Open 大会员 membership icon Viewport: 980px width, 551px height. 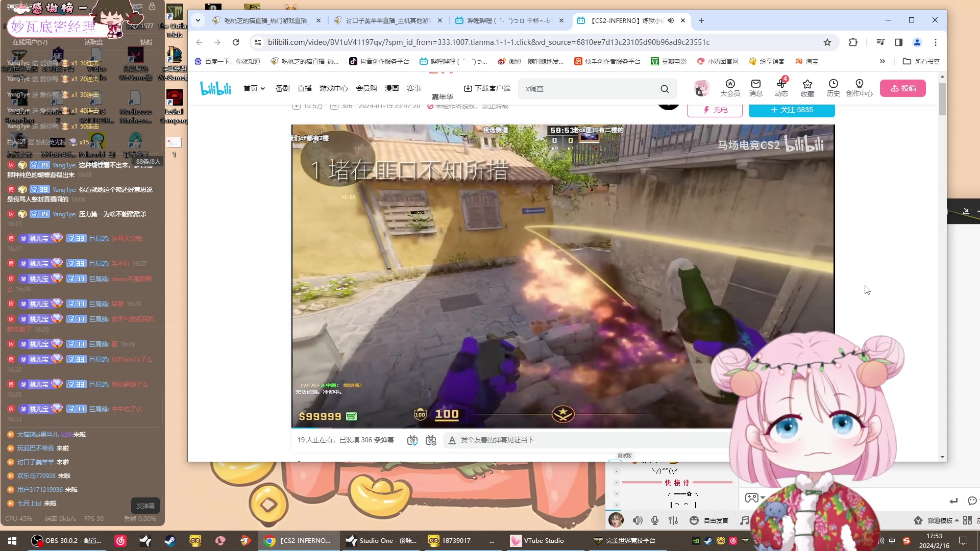point(730,88)
